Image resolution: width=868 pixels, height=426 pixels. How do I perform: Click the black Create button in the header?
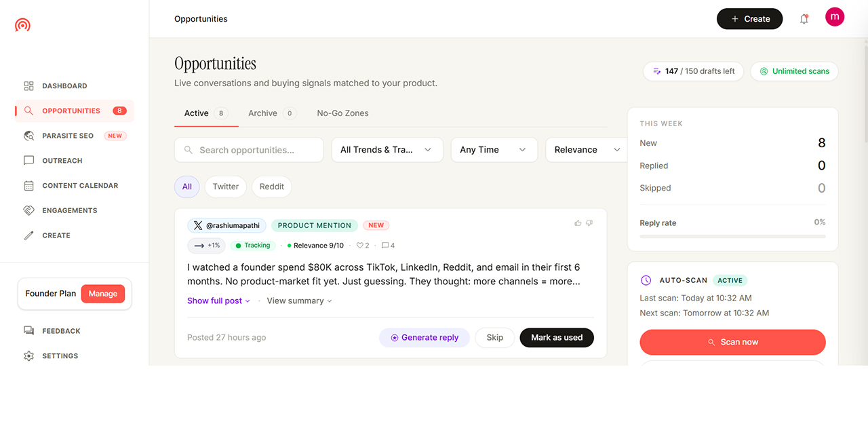(x=750, y=19)
